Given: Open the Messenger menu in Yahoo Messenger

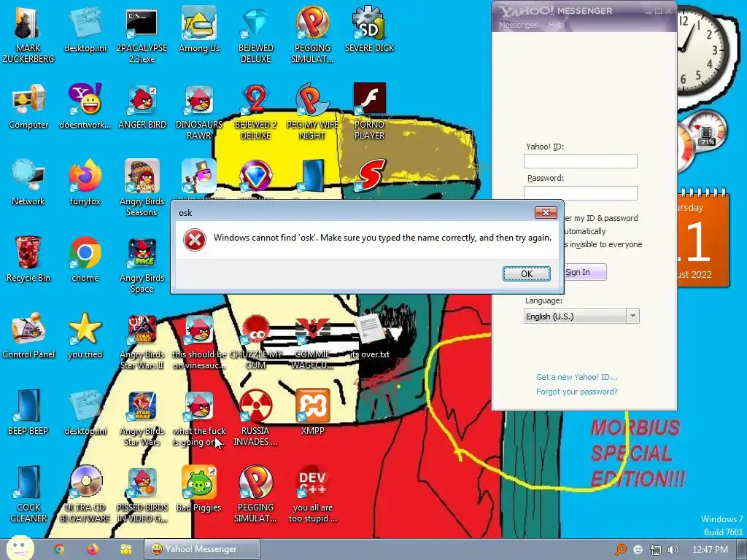Looking at the screenshot, I should click(x=517, y=25).
